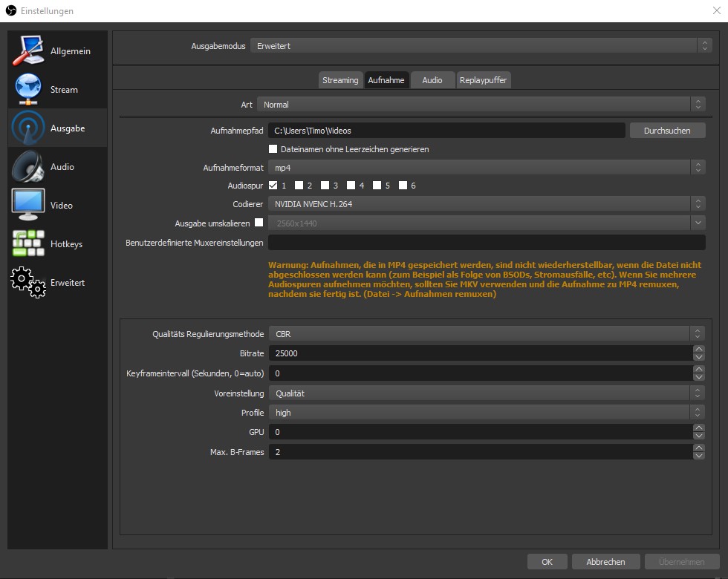The height and width of the screenshot is (579, 728).
Task: Decrease Max. B-Frames with down arrow
Action: 699,456
